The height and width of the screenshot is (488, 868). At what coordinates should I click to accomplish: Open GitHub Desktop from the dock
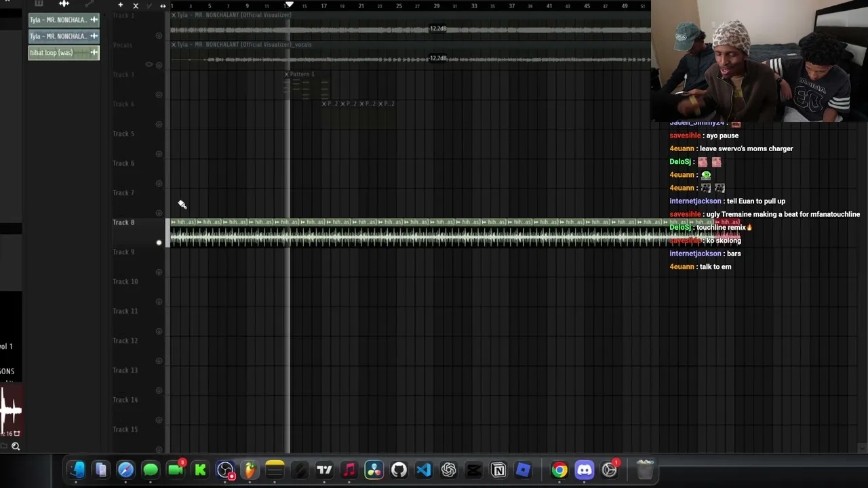coord(399,470)
